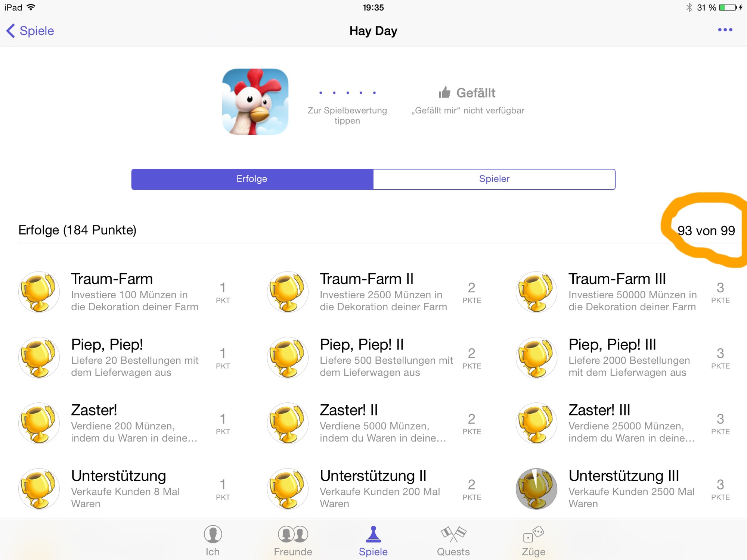Tap the rating dots to rate game

tap(347, 93)
